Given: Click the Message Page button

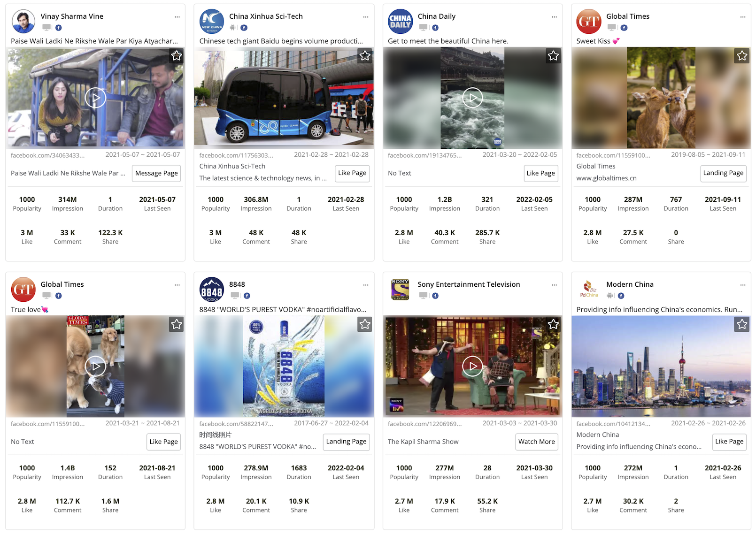Looking at the screenshot, I should 156,173.
